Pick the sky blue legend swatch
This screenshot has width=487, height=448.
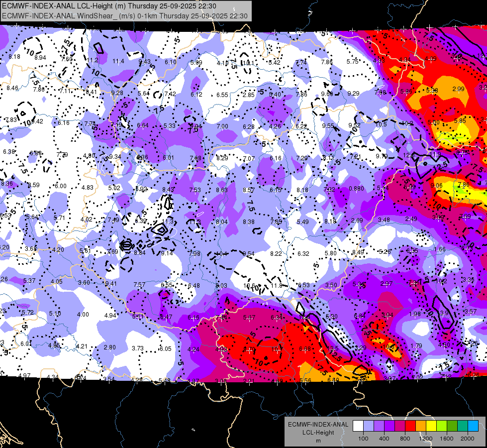[x=474, y=426]
